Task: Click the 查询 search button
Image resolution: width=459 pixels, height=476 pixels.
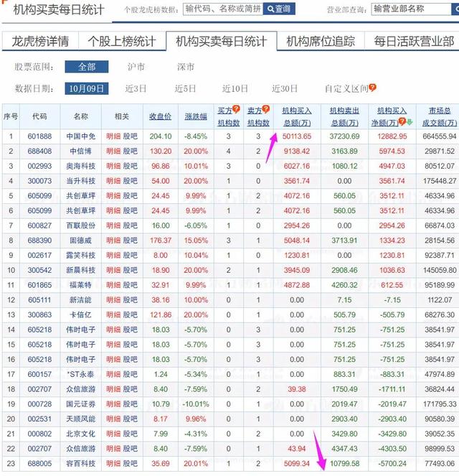Action: (279, 9)
